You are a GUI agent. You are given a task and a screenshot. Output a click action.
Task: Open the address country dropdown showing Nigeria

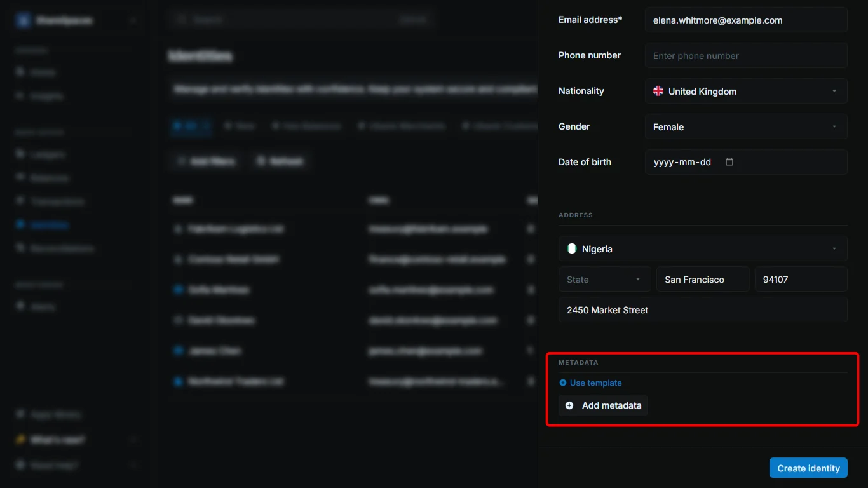(x=703, y=248)
